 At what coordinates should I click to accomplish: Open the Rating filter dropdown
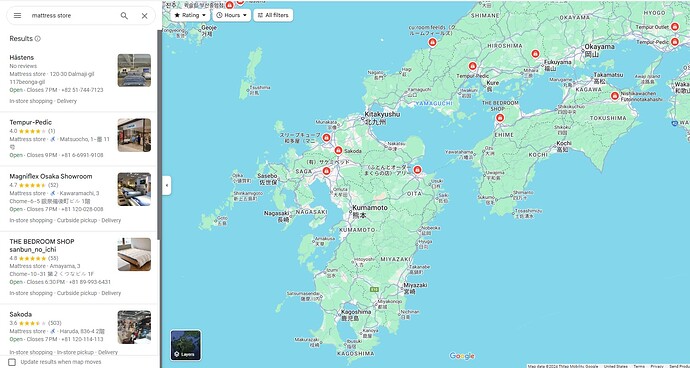190,15
